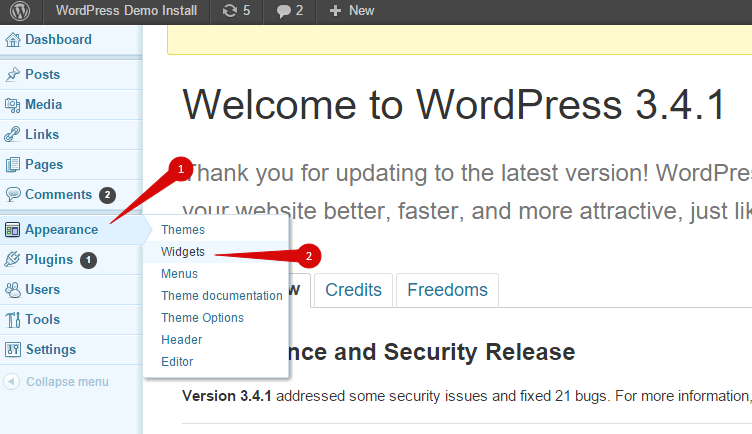Click the pending comments badge 2 in the sidebar

click(x=107, y=195)
